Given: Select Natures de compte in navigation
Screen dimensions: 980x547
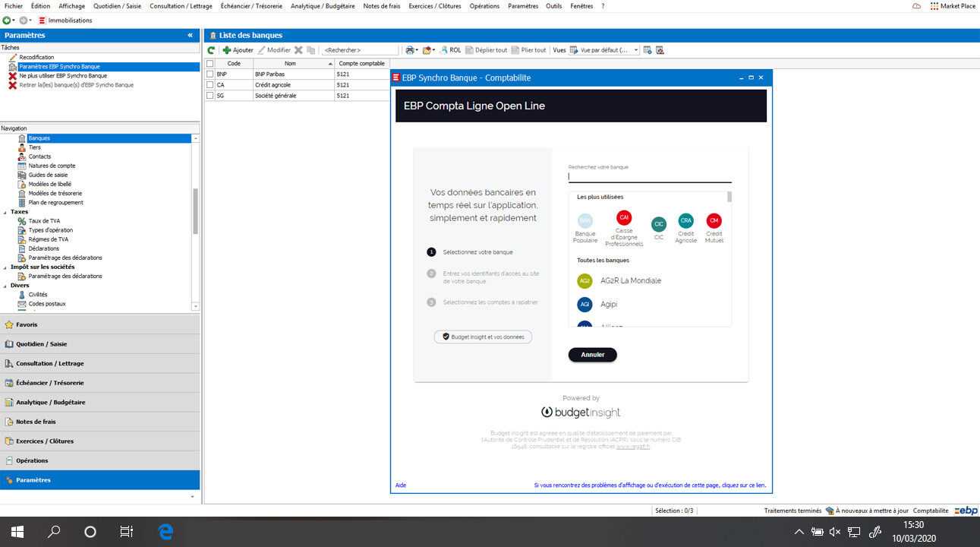Looking at the screenshot, I should 52,166.
